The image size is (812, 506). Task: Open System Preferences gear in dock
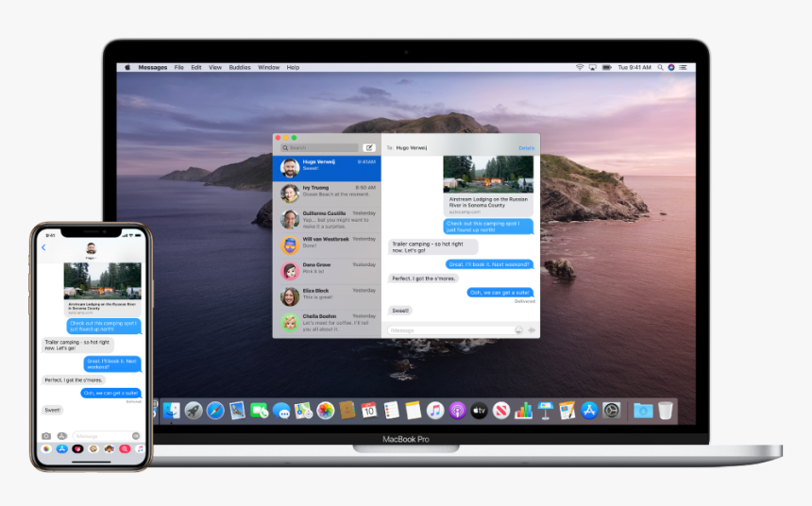click(612, 411)
